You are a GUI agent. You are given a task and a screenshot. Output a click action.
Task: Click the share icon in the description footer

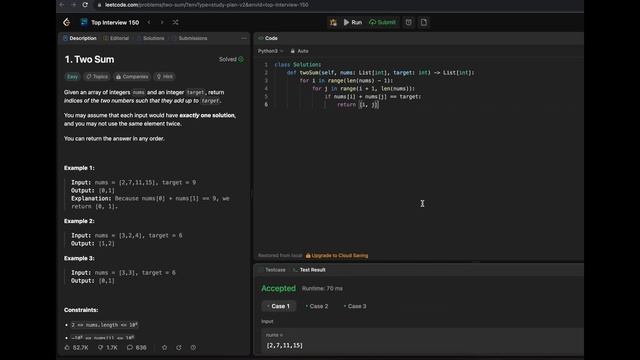[x=179, y=348]
